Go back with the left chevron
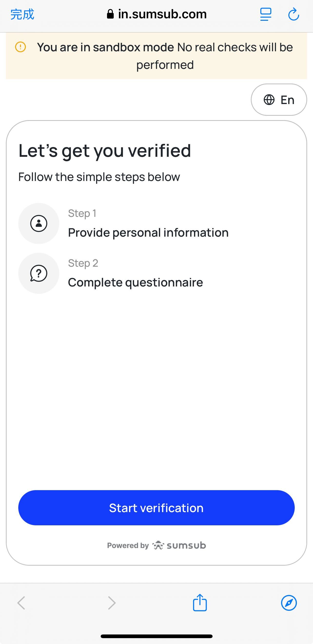Image resolution: width=313 pixels, height=644 pixels. [x=21, y=603]
